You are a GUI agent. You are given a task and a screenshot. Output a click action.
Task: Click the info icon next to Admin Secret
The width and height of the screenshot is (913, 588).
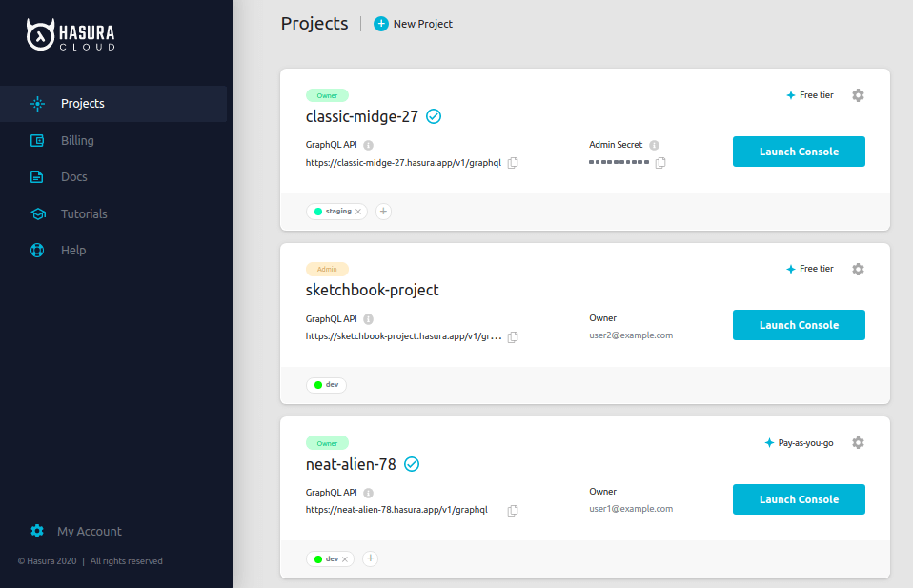coord(655,144)
